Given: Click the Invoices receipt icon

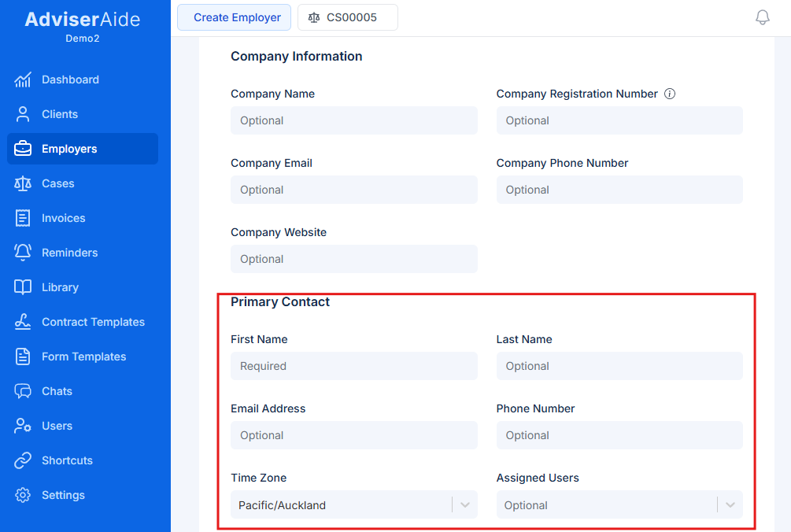Looking at the screenshot, I should pyautogui.click(x=23, y=218).
